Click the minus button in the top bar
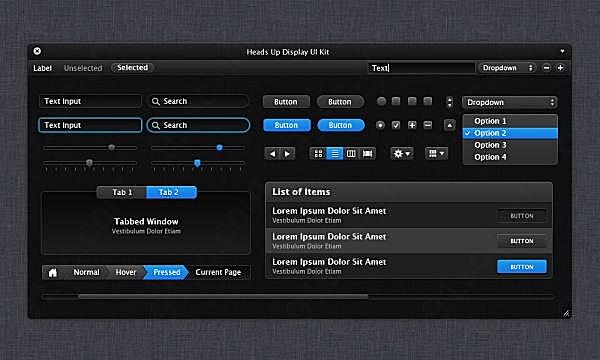 546,68
